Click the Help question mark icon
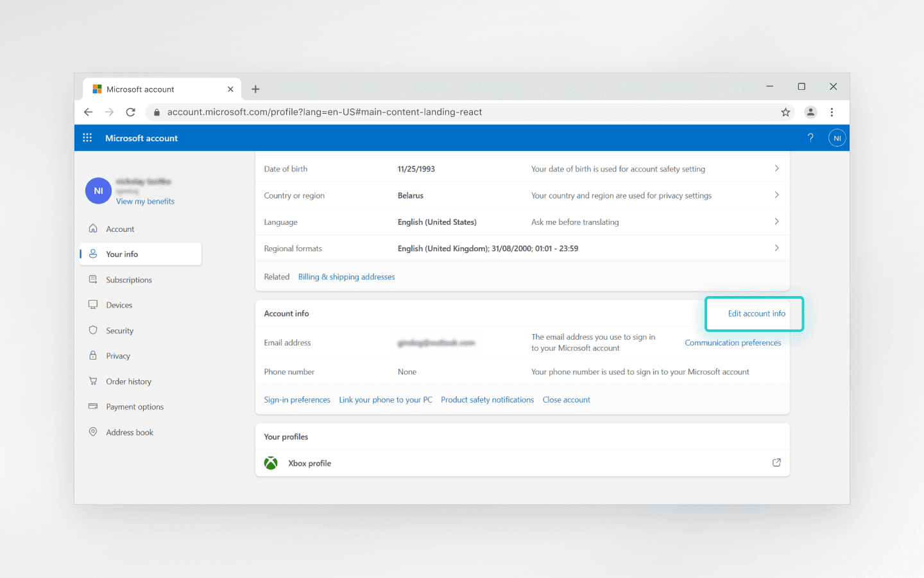 (810, 137)
